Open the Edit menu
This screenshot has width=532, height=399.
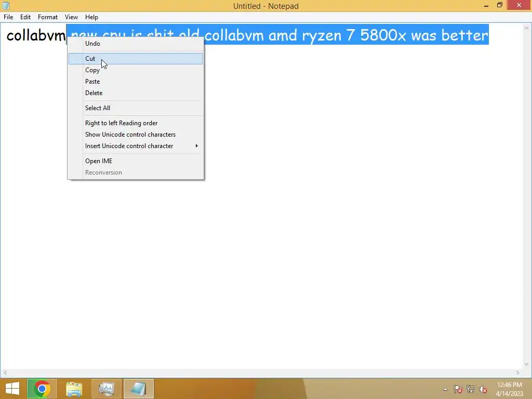click(25, 17)
